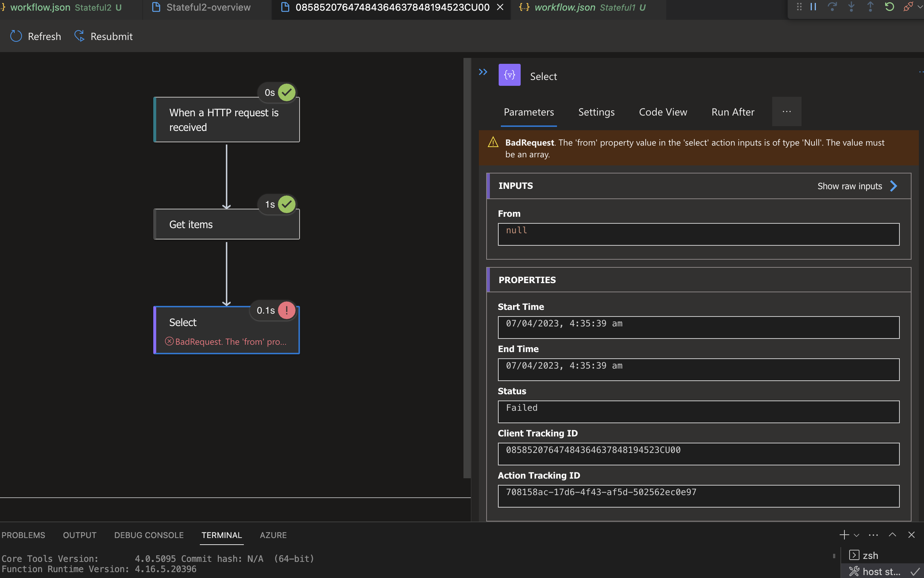
Task: Click the Step Over debug icon
Action: coord(832,7)
